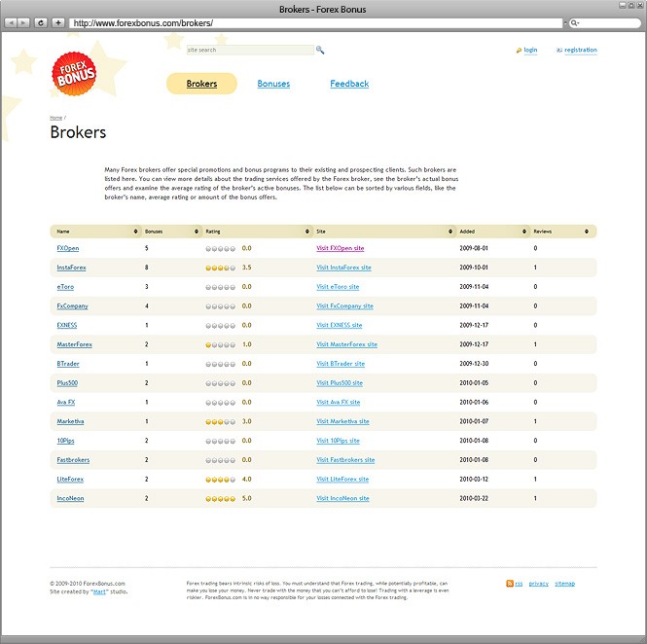Open the Plus500 broker link
This screenshot has height=644, width=647.
67,383
